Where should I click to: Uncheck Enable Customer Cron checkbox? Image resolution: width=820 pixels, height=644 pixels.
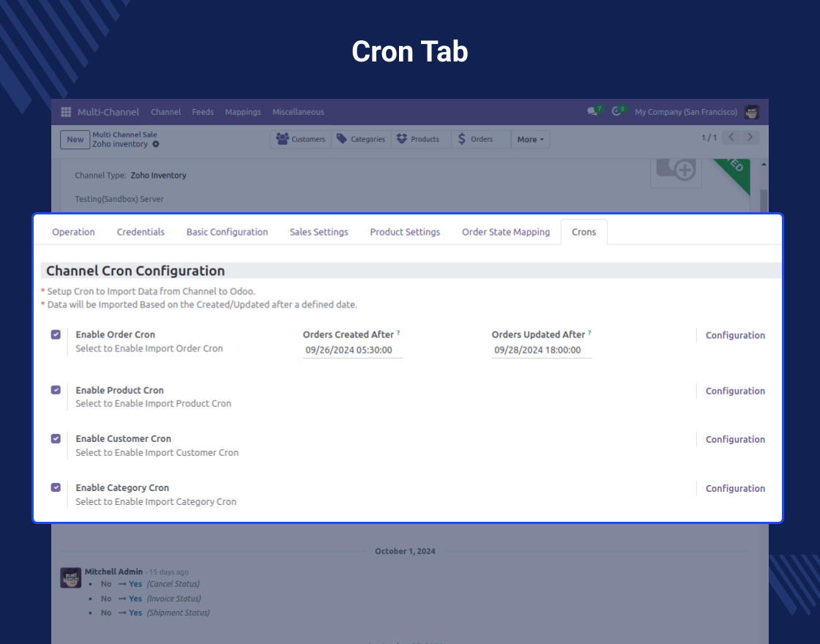56,438
